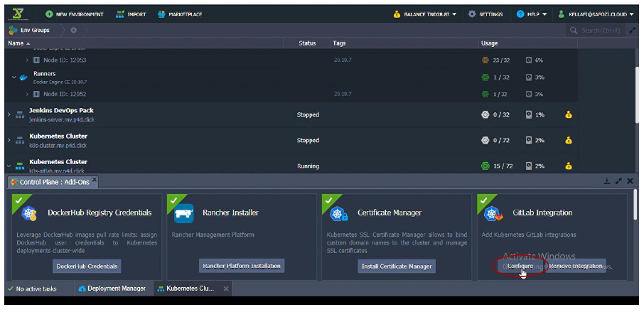Click the 15 / 72 green cloudlet icon
The height and width of the screenshot is (312, 644).
coord(485,166)
